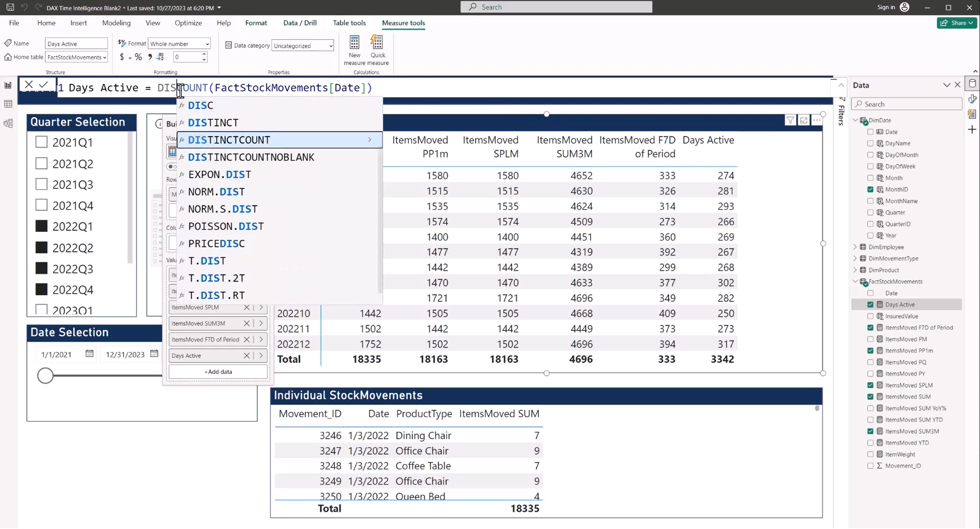Screen dimensions: 980x529
Task: Check the 2021Q1 quarter checkbox
Action: [x=41, y=142]
